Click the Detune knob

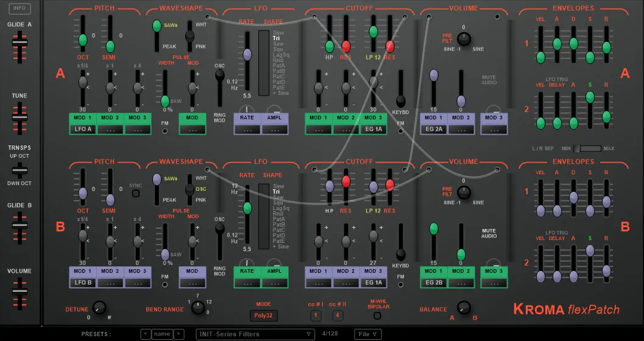point(99,308)
